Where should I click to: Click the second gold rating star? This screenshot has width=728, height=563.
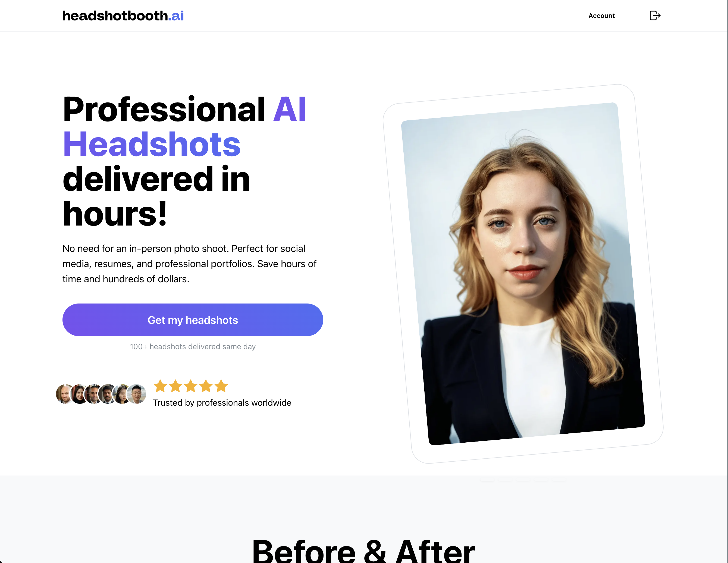click(x=175, y=386)
